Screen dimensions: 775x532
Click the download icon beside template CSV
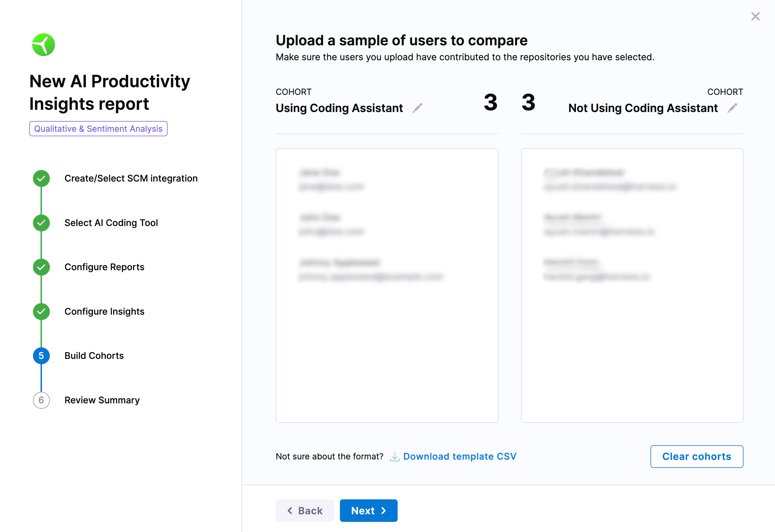[x=395, y=456]
